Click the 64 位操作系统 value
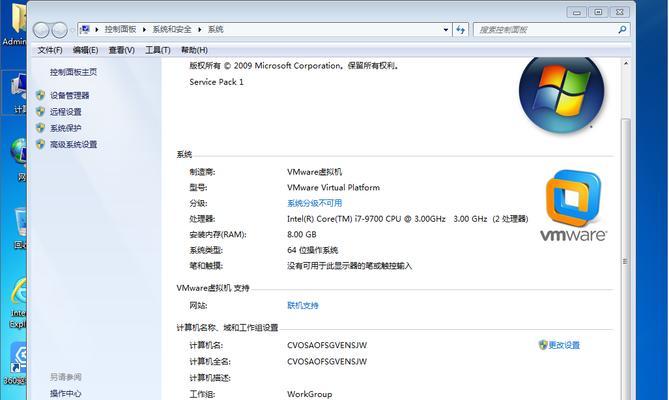669x400 pixels. pos(312,250)
